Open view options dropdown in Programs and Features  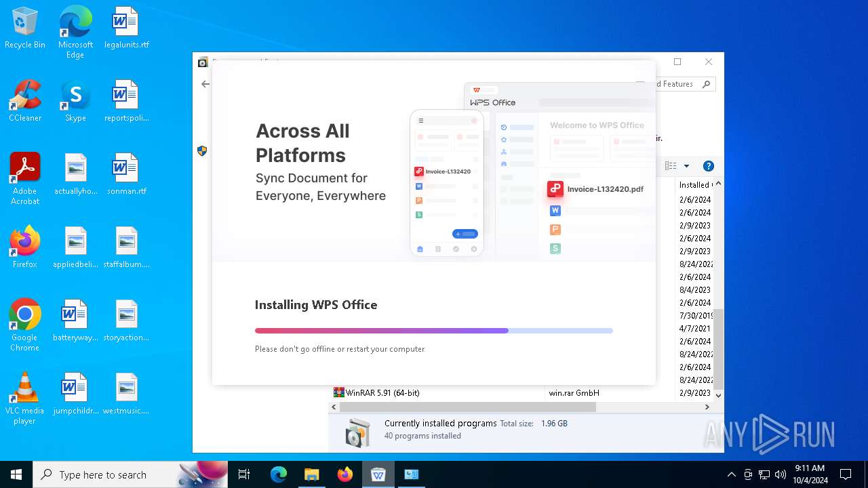[686, 166]
